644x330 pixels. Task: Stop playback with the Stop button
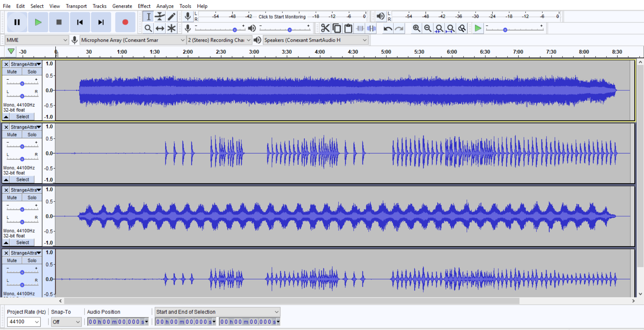coord(59,22)
